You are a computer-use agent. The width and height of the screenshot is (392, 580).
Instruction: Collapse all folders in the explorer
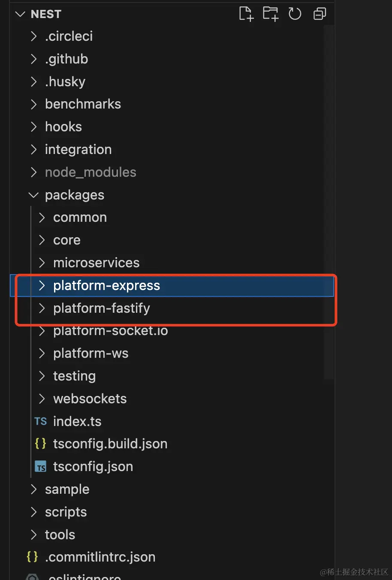tap(320, 14)
